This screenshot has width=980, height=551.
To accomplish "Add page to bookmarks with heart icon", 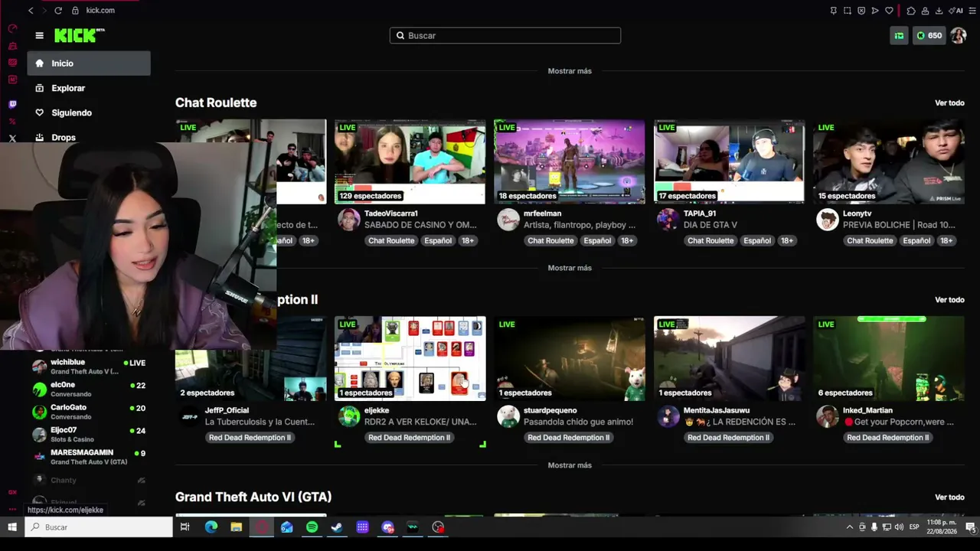I will pos(889,11).
